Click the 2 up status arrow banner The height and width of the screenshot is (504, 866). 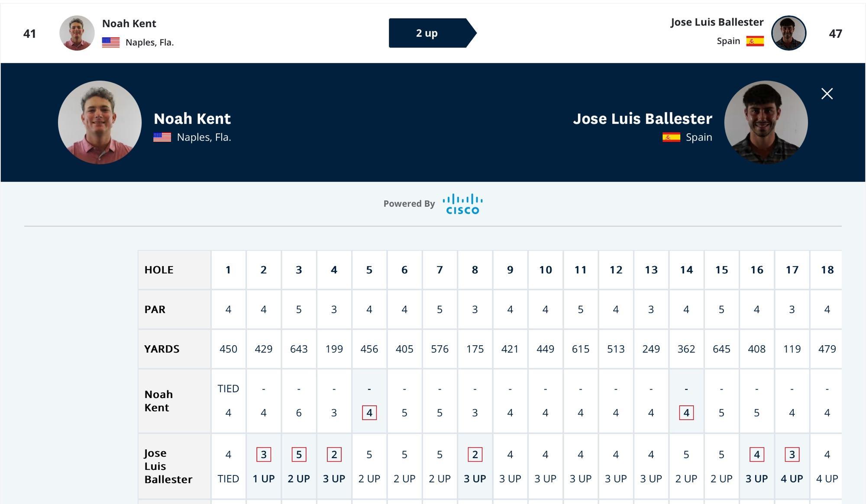427,32
